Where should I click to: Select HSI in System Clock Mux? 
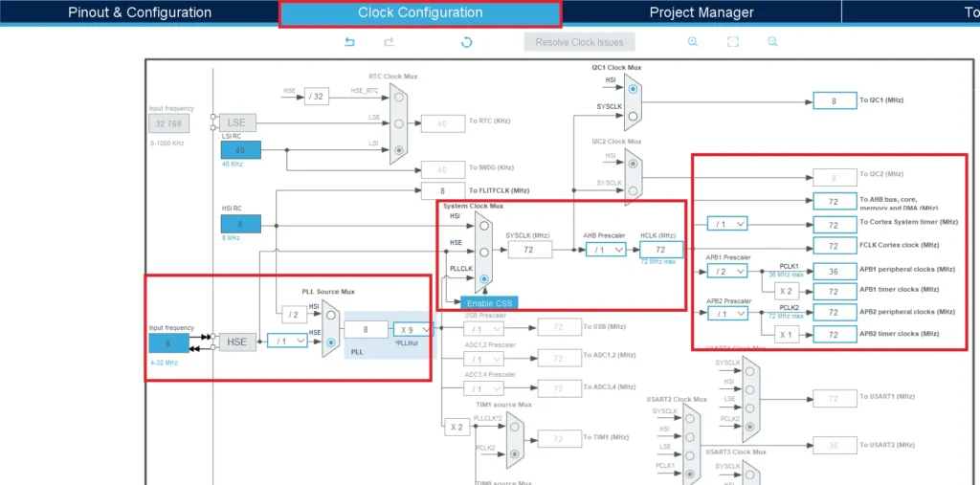483,226
